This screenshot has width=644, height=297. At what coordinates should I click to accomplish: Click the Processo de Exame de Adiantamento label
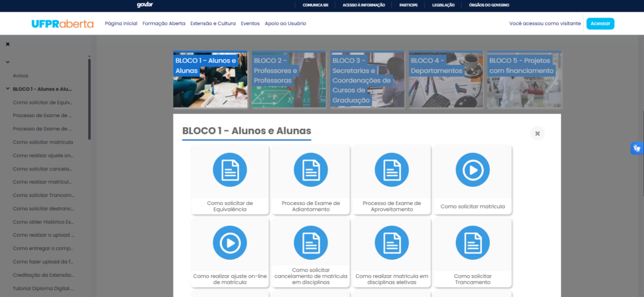tap(311, 206)
